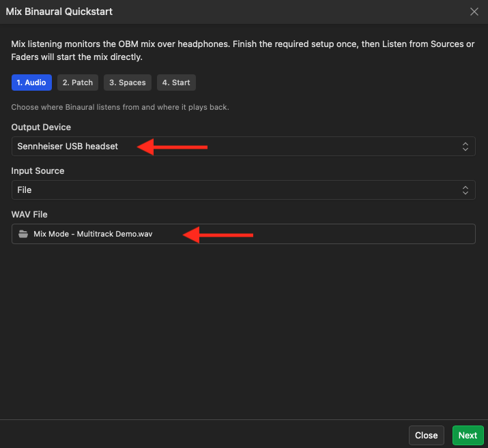Click the Input Source up-down chevron arrows
The width and height of the screenshot is (488, 448).
[465, 190]
